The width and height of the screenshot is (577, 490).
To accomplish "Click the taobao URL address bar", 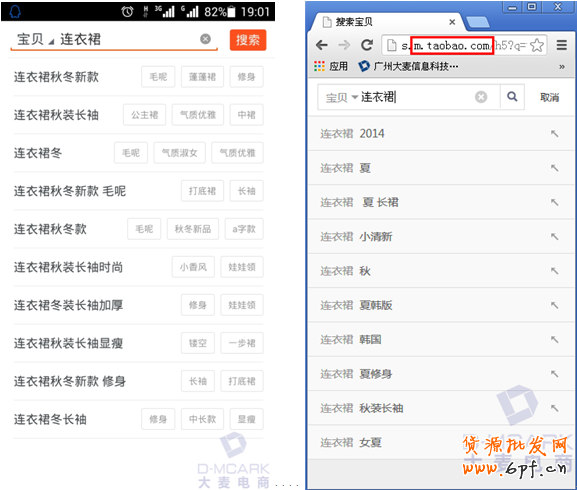I will tap(464, 46).
